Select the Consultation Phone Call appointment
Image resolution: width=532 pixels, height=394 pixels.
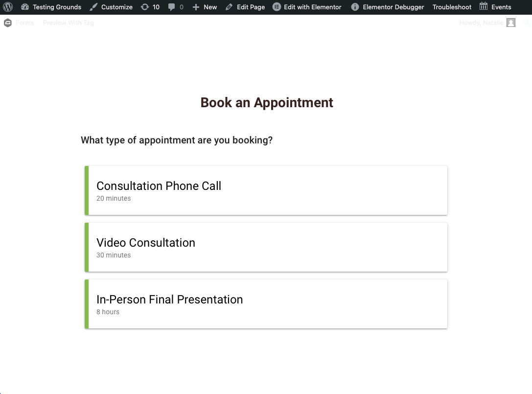pos(266,190)
